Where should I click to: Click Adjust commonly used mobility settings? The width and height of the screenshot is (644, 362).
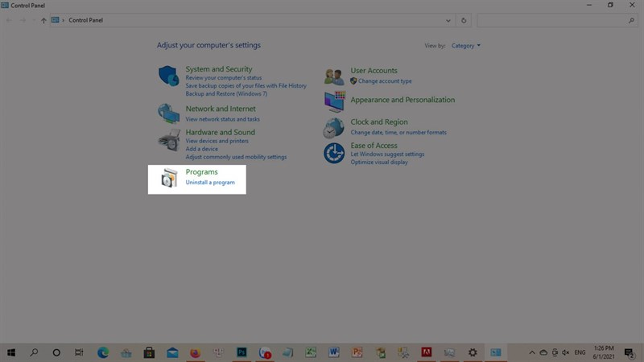click(x=236, y=157)
